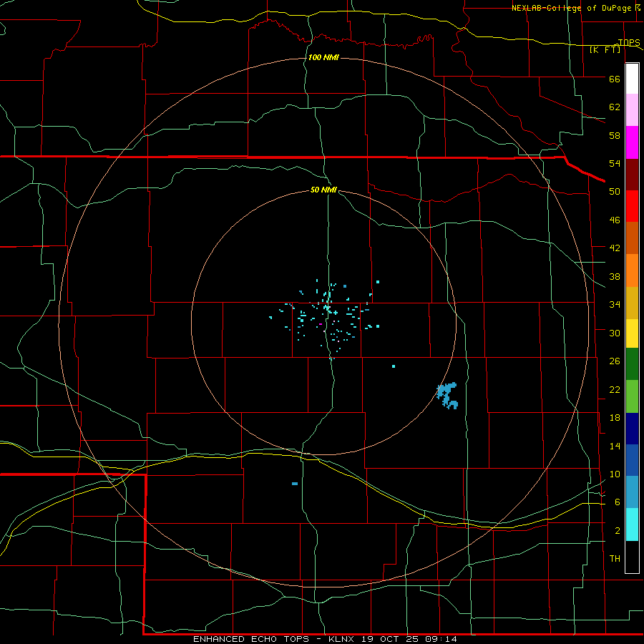644x644 pixels.
Task: Select the bright red legend swatch
Action: (x=632, y=206)
